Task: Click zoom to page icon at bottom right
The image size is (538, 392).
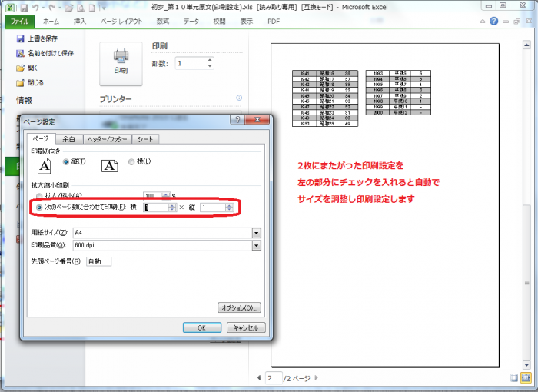Action: (x=526, y=377)
